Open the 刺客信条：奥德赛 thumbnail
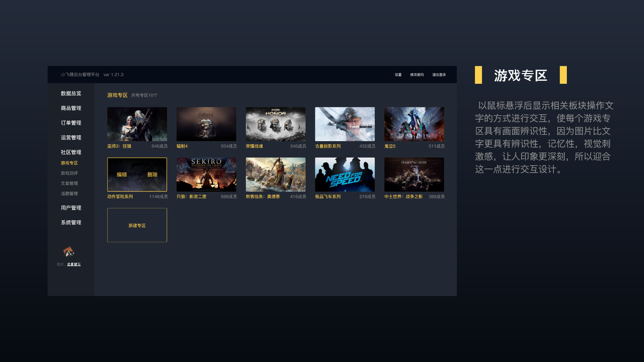Viewport: 644px width, 362px height. (x=276, y=174)
